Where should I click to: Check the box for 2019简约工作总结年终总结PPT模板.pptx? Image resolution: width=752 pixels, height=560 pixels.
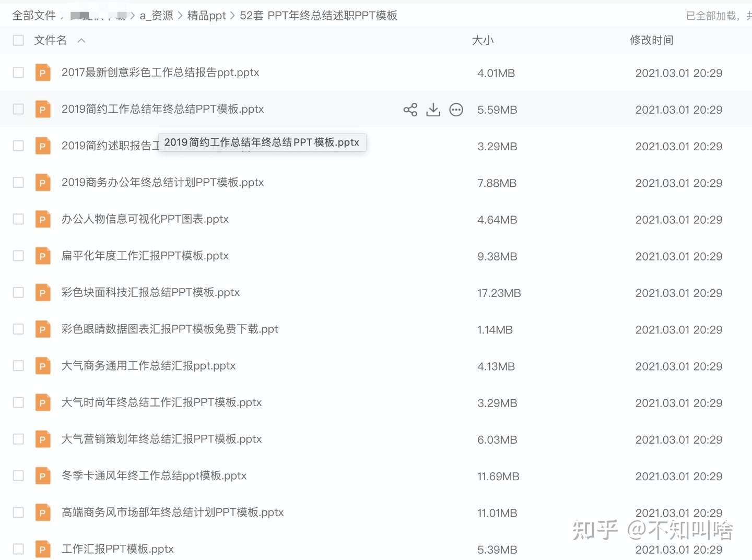(18, 109)
